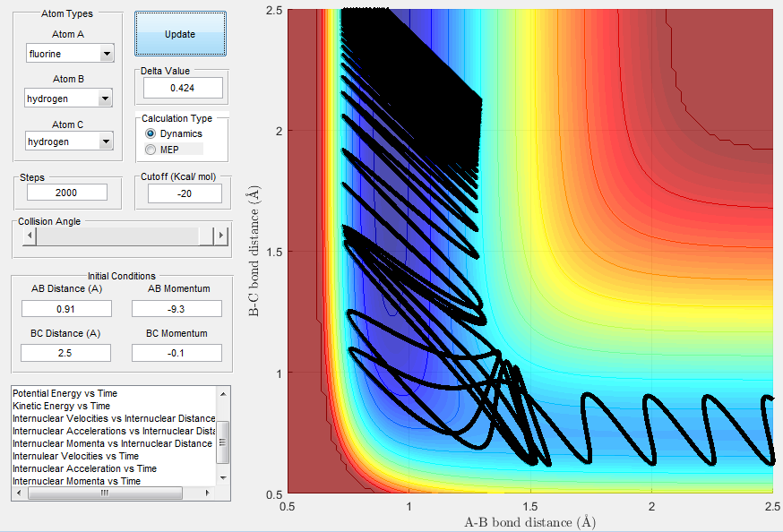This screenshot has height=532, width=783.
Task: Select Internuclear Velocities vs Internuclear Distance
Action: 114,418
